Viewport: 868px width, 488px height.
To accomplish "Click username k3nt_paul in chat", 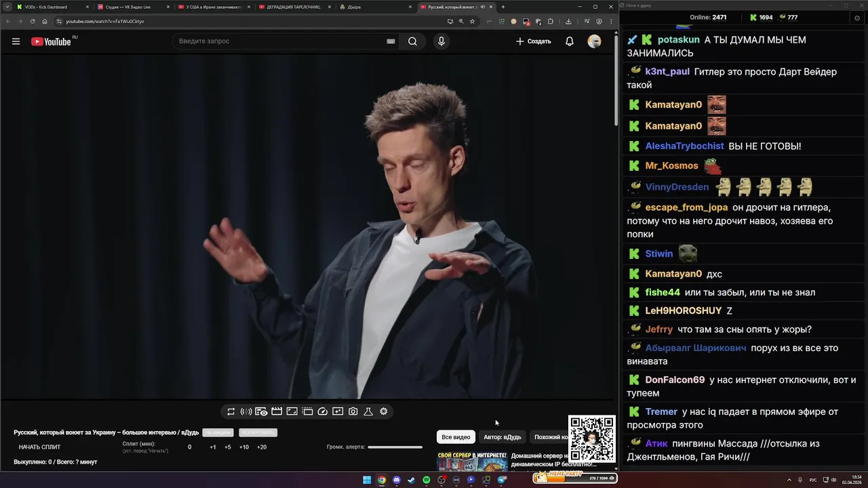I will point(667,72).
